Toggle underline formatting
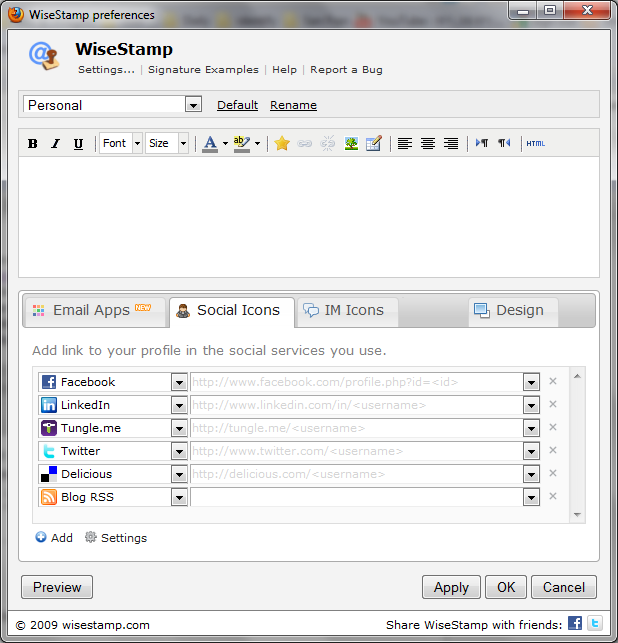Screen dimensions: 618x643 (x=78, y=144)
